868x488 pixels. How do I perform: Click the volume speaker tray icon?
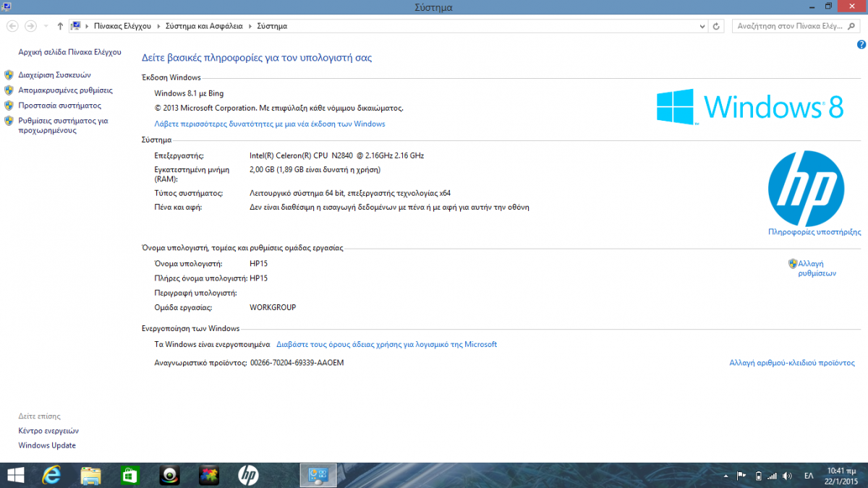pos(787,476)
